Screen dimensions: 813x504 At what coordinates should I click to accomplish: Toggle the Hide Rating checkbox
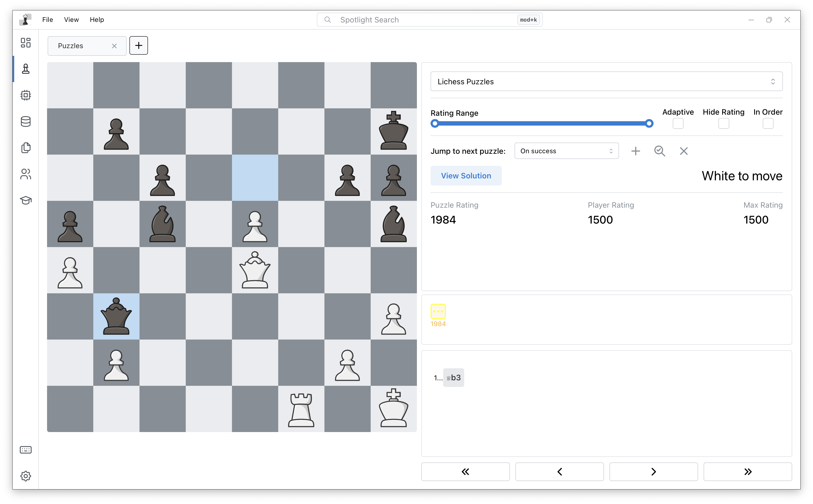724,124
